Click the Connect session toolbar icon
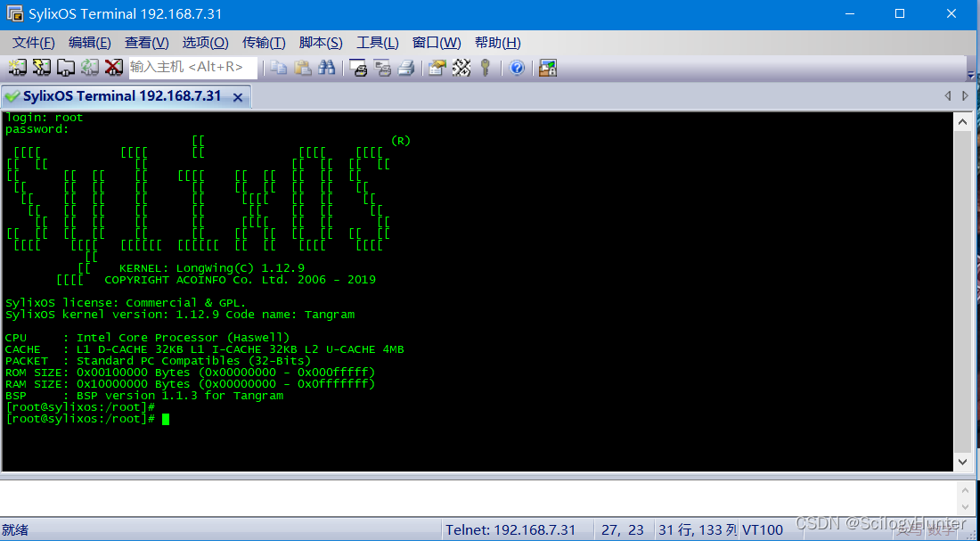 coord(18,67)
